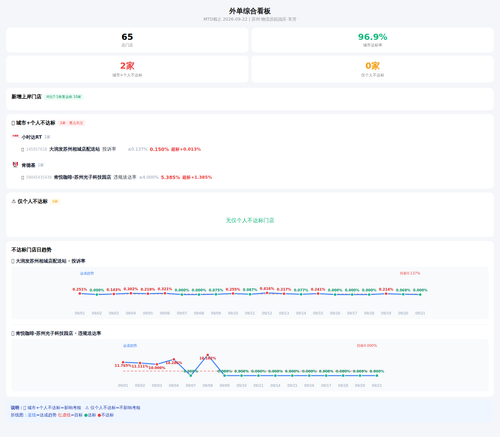Click the 0.416% peak point in 投诉率 chart
Viewport: 500px width, 437px height.
pyautogui.click(x=267, y=293)
